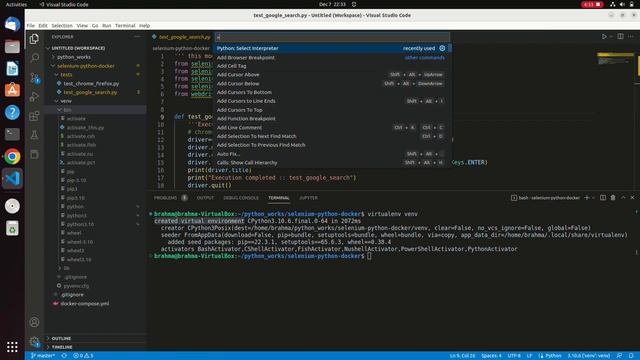Open the Extensions view
640x360 pixels.
tap(35, 116)
